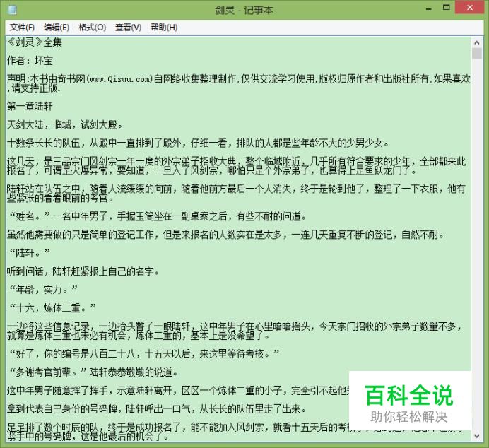This screenshot has height=448, width=489.
Task: Close the 剑灵 Notepad window
Action: 470,8
